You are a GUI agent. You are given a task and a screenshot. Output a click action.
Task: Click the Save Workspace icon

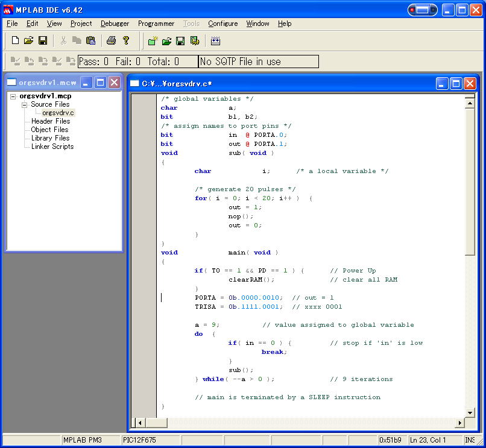coord(180,40)
